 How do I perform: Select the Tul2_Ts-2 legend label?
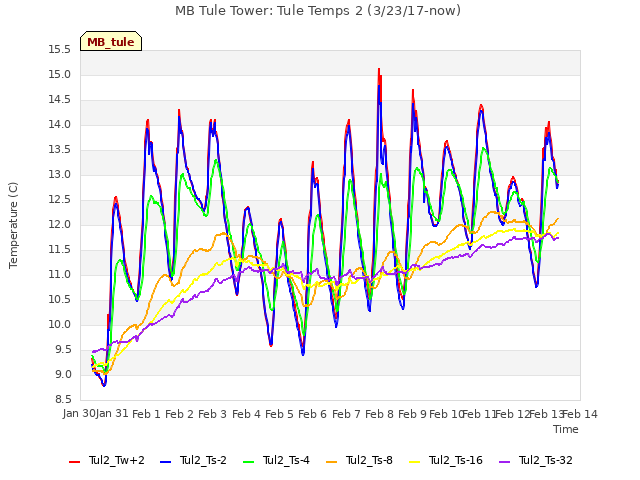tap(203, 460)
